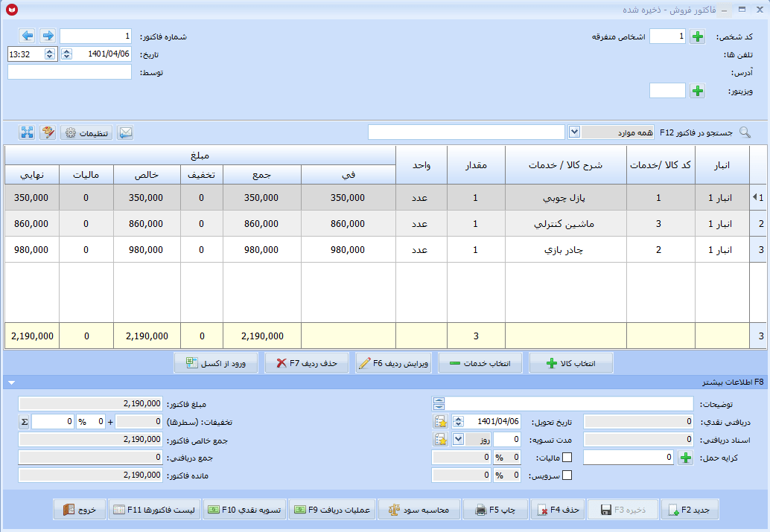
Task: Click ویرایش ردیف F6 edit row button
Action: (x=393, y=363)
